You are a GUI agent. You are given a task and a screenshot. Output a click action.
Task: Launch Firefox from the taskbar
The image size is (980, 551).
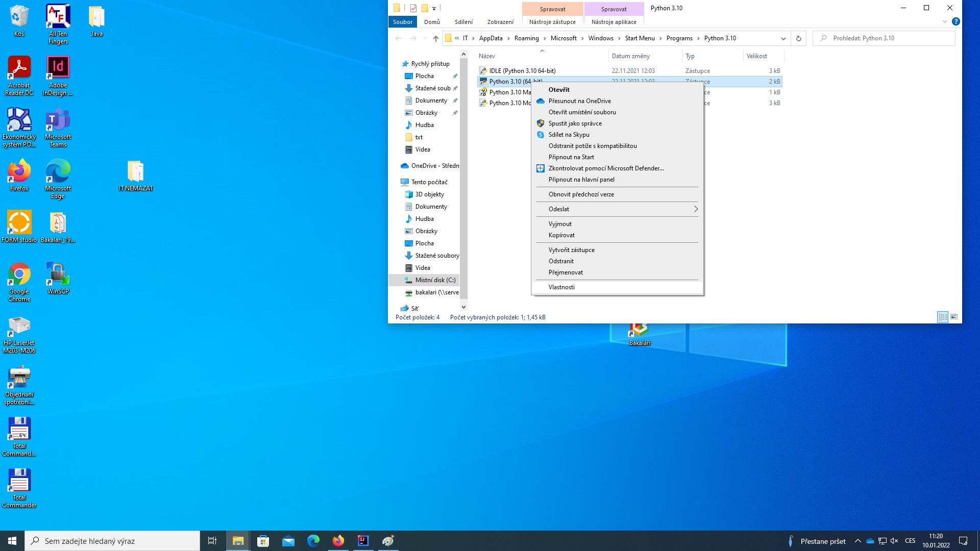click(x=338, y=541)
